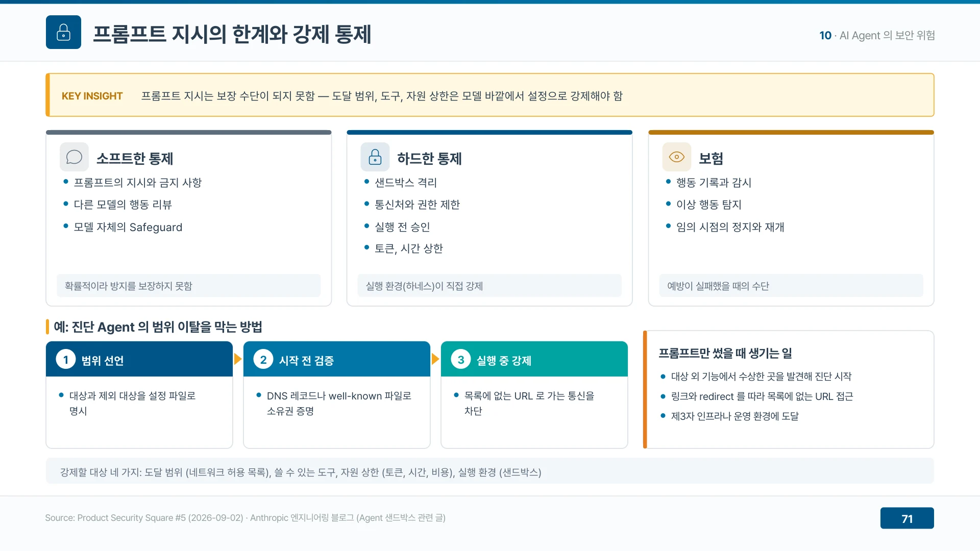Click the step 2 number circle

point(263,360)
